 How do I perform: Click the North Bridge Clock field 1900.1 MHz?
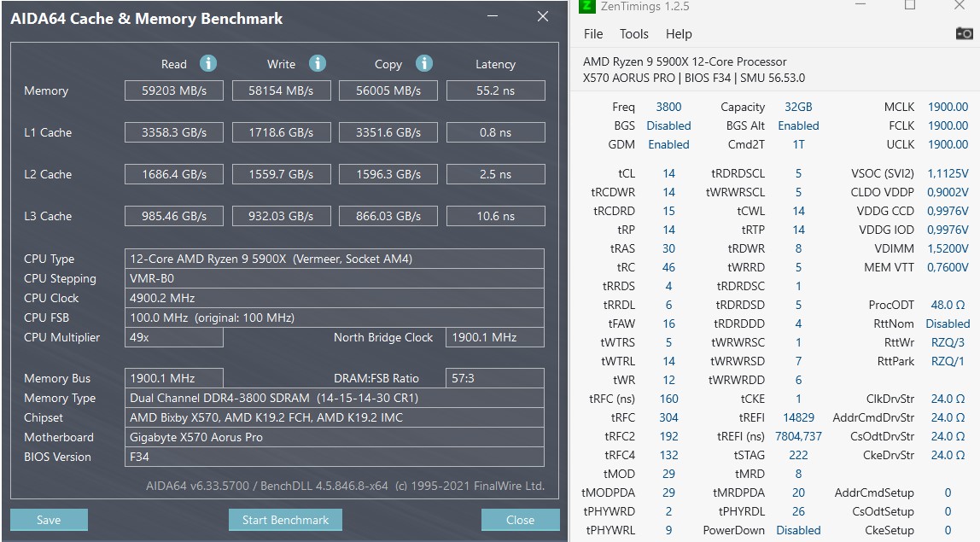coord(495,337)
